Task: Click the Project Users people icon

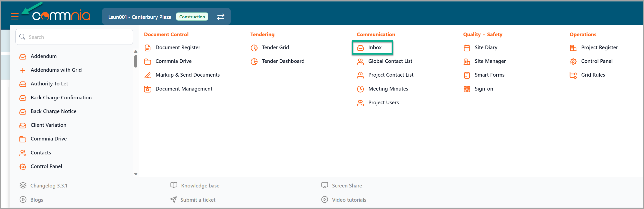Action: tap(360, 103)
